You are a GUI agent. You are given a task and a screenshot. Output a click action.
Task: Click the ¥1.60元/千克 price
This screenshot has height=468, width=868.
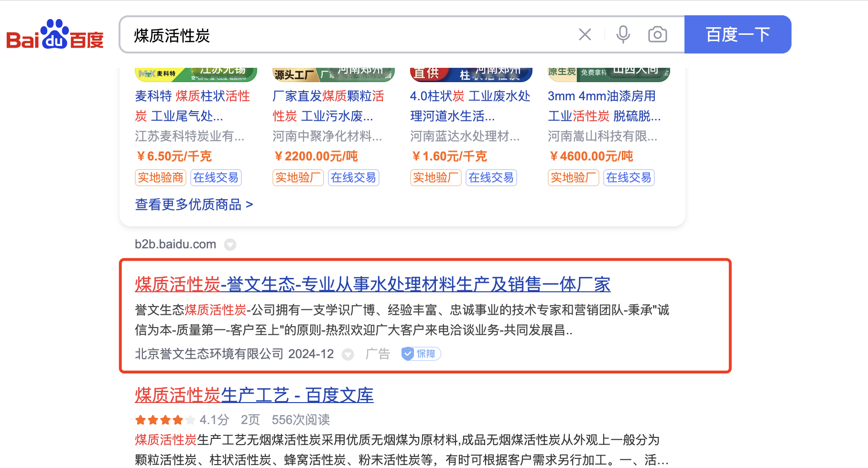(449, 157)
